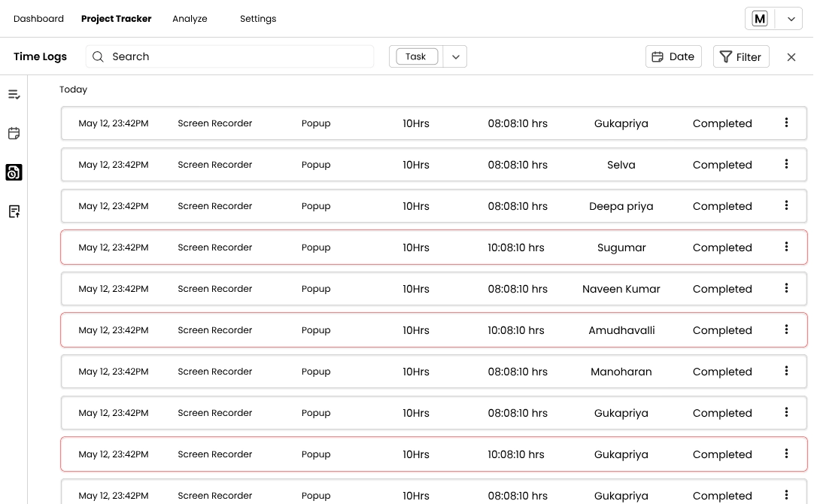Viewport: 814px width, 504px height.
Task: Click the magnifier icon in search bar
Action: (99, 56)
